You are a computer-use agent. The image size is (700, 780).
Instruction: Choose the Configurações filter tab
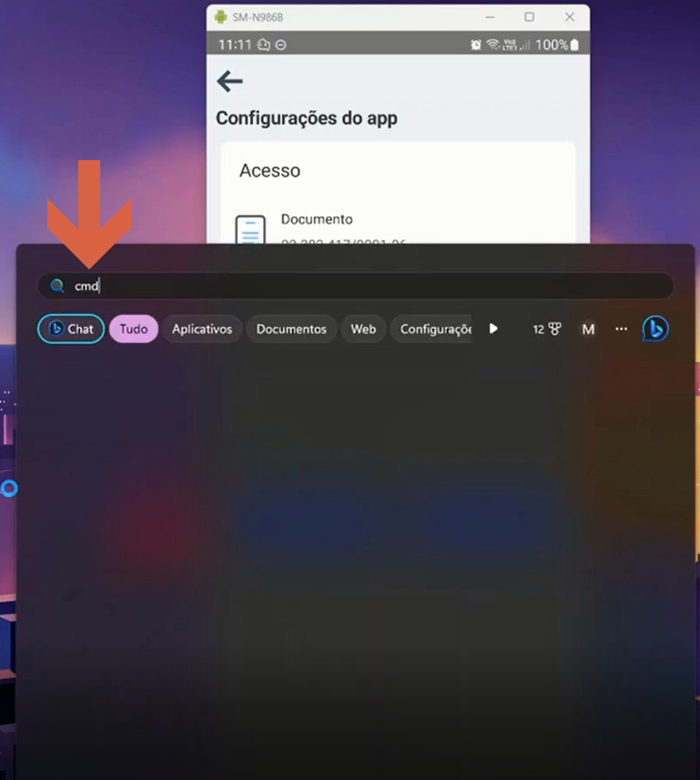tap(431, 329)
